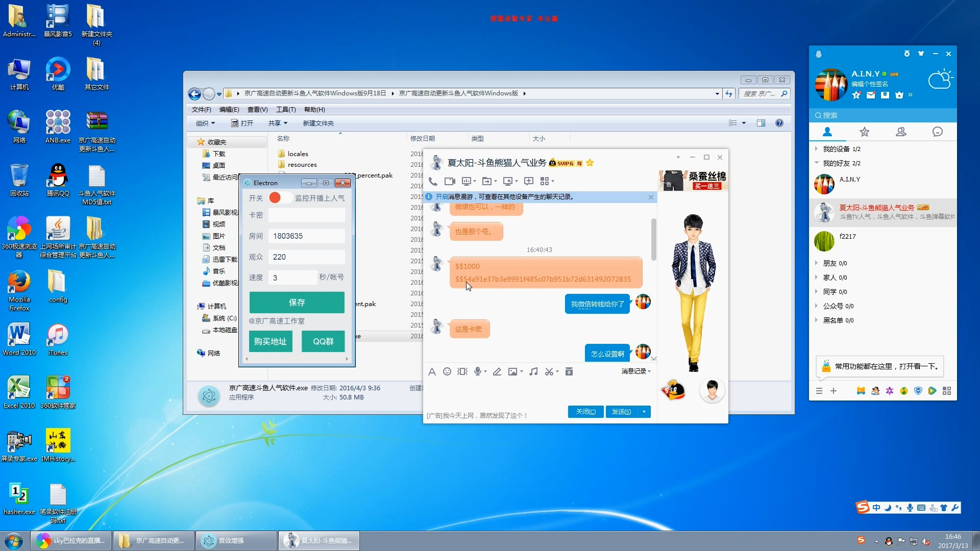Open QQ mailbox icon under profile name
The height and width of the screenshot is (551, 980).
point(871,95)
